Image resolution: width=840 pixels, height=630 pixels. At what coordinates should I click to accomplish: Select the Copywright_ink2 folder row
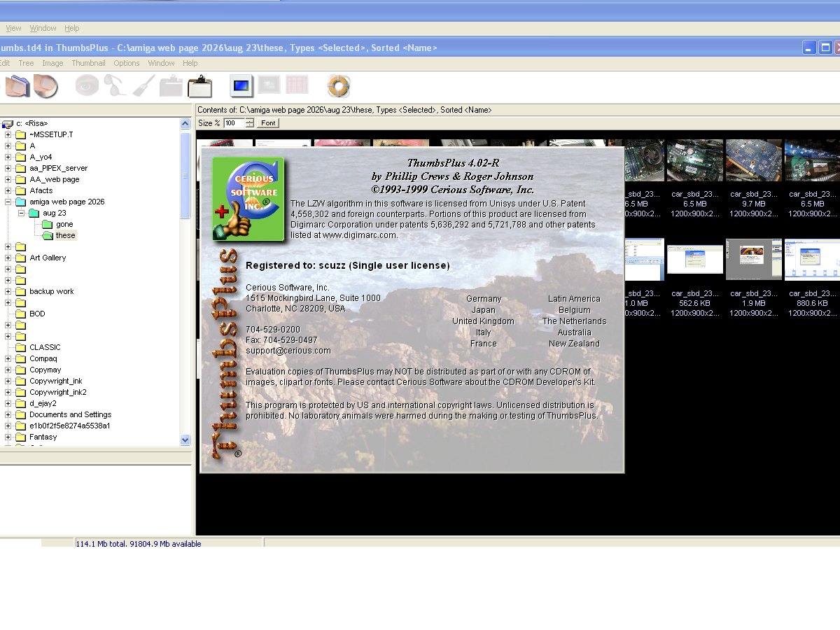(x=58, y=392)
